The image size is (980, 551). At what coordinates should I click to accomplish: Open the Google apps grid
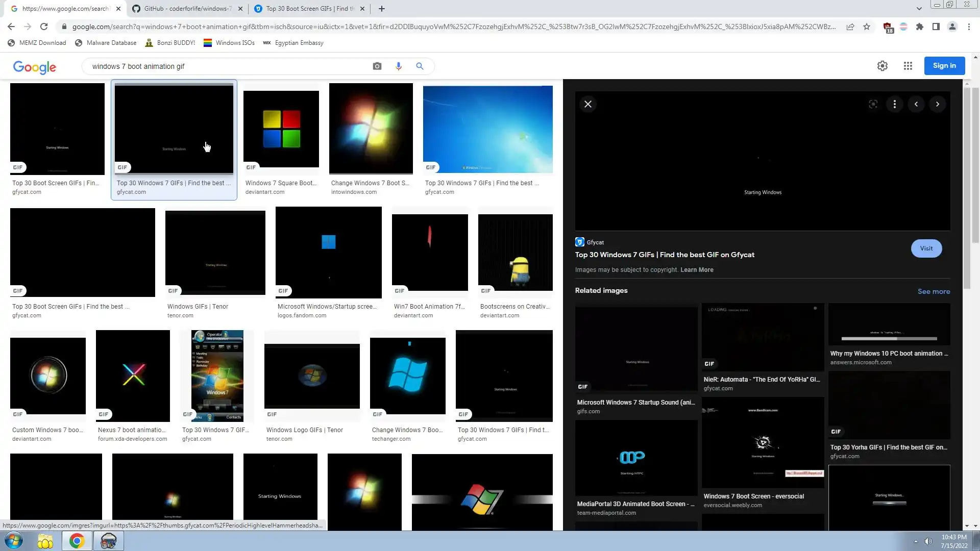[x=908, y=66]
